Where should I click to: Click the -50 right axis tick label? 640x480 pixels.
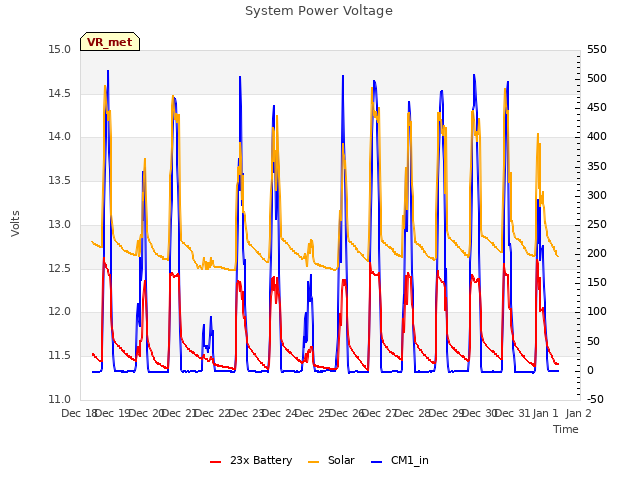[596, 399]
